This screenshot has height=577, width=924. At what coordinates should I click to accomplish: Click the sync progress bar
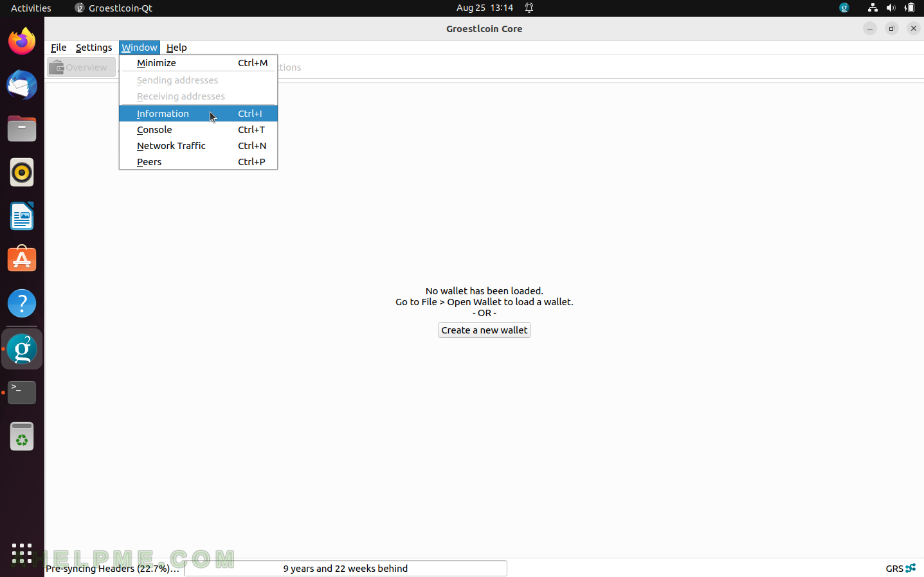click(345, 569)
